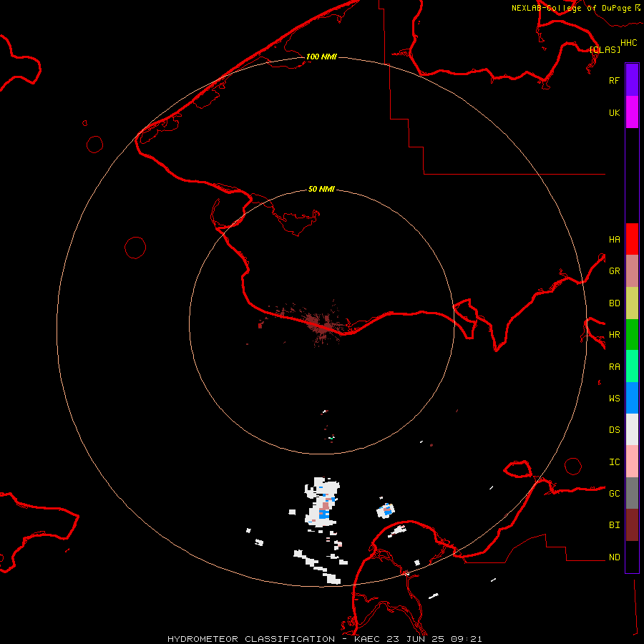Screen dimensions: 644x644
Task: Click the 'BI' legend label
Action: point(615,525)
